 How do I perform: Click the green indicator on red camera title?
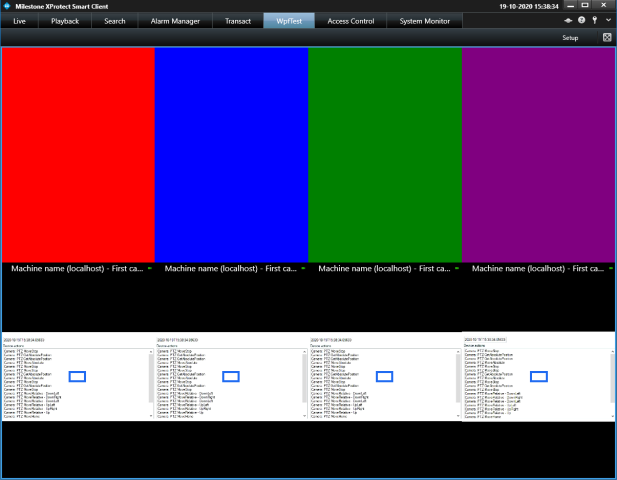(149, 268)
